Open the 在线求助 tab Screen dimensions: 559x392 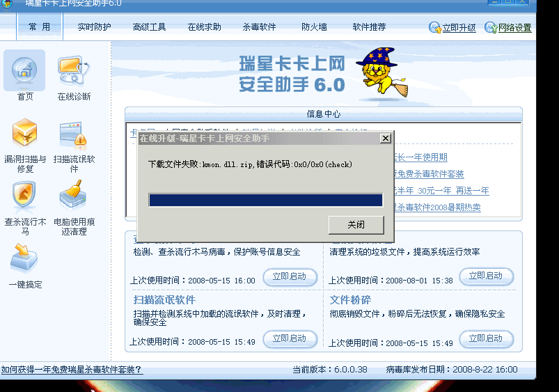point(204,27)
